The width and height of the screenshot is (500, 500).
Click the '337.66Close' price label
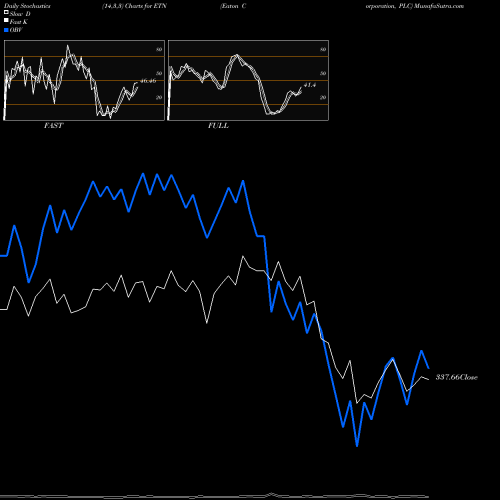click(457, 377)
